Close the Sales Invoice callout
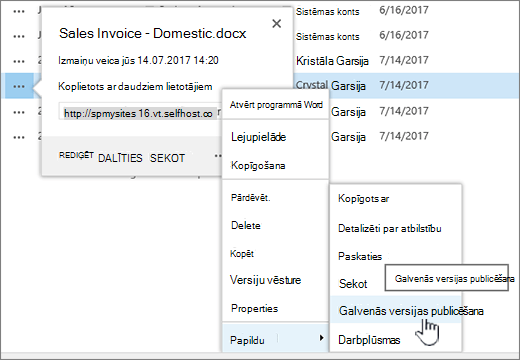 tap(276, 24)
